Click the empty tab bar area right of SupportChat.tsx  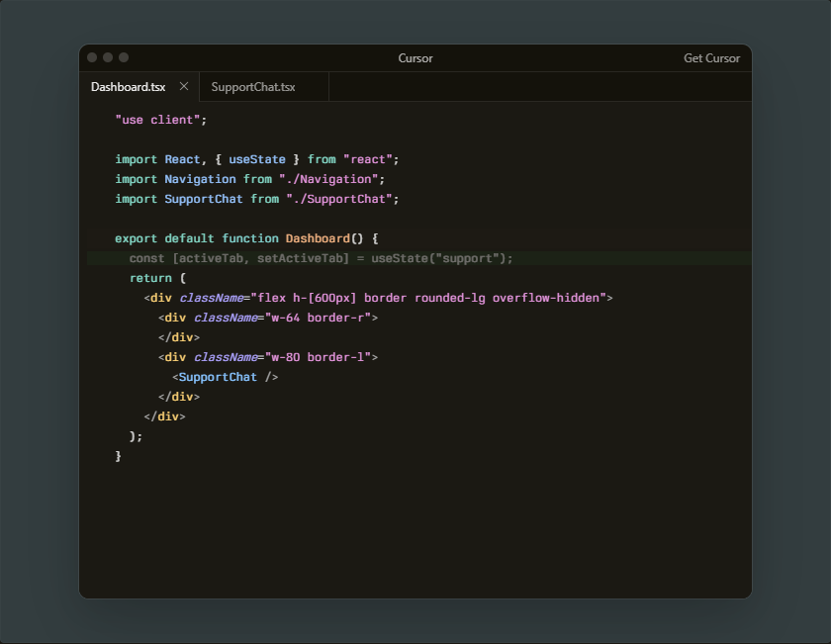point(445,87)
